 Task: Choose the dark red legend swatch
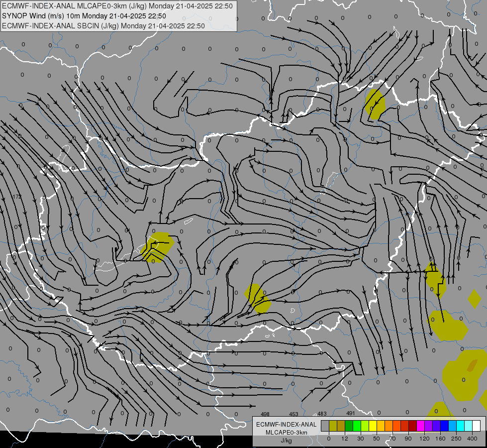click(x=413, y=426)
